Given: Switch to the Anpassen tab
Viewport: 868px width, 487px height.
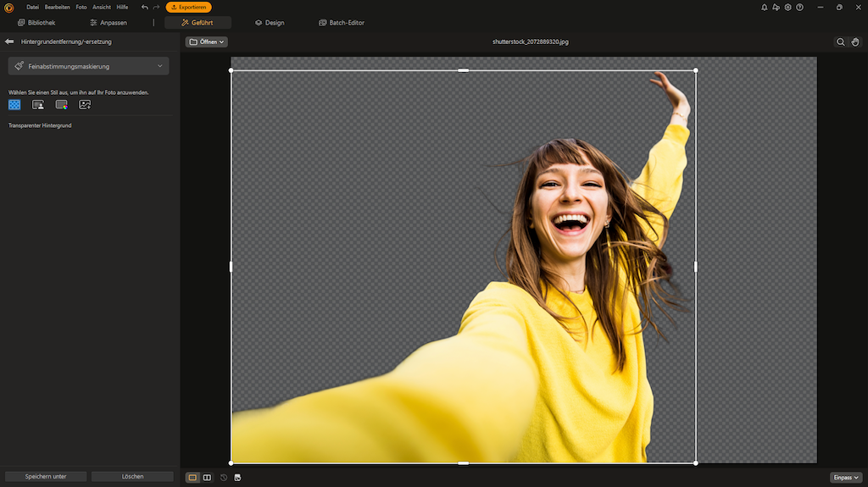Looking at the screenshot, I should 108,23.
